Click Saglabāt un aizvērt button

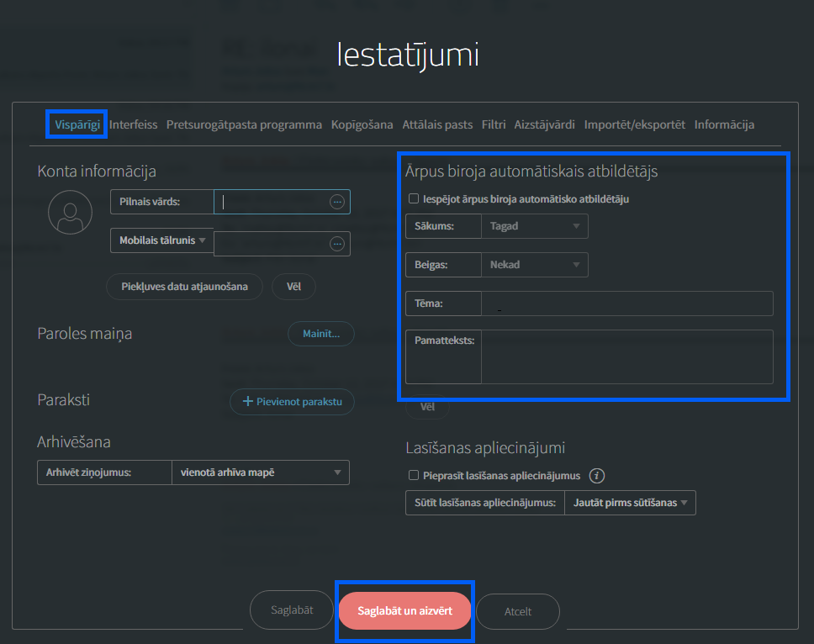[405, 610]
